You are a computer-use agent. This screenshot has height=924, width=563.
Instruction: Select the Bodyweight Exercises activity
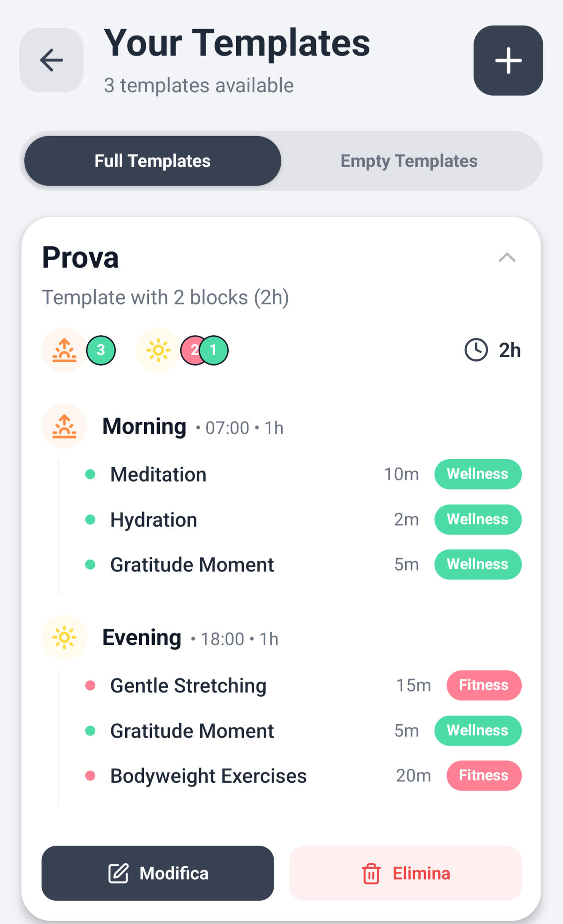208,776
